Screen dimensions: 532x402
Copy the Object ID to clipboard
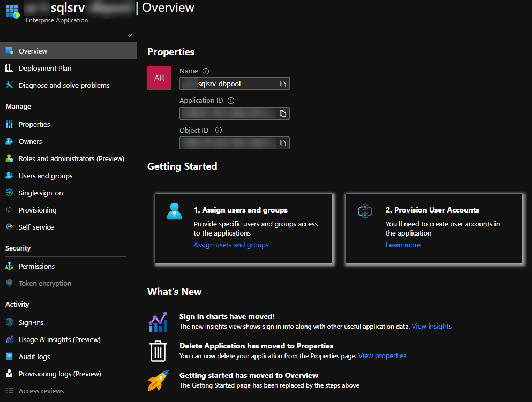tap(283, 143)
